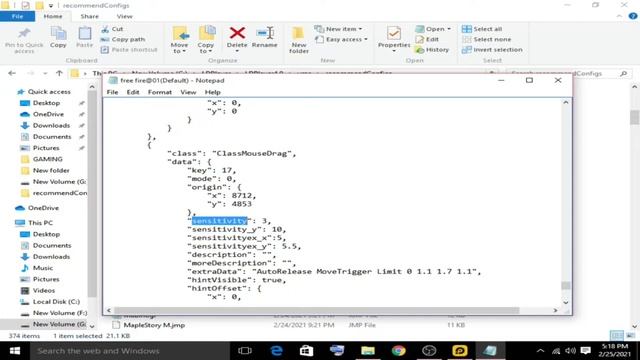
Task: Open Desktop under Quick access
Action: click(x=46, y=103)
